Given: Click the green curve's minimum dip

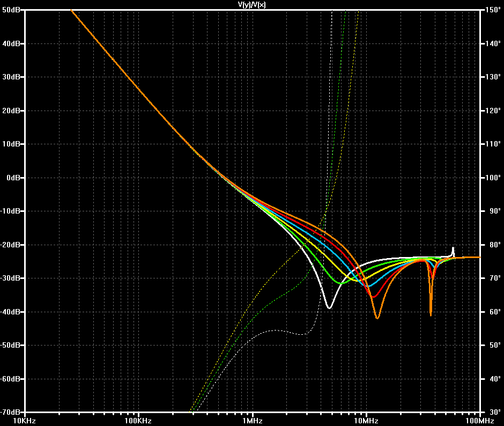Looking at the screenshot, I should click(x=342, y=283).
